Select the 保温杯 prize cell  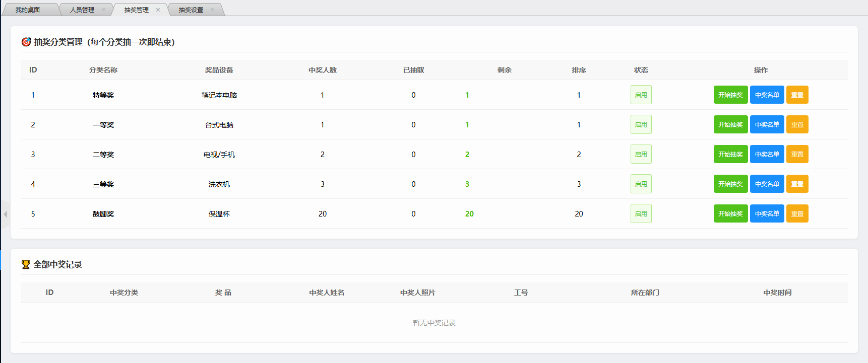click(x=219, y=214)
